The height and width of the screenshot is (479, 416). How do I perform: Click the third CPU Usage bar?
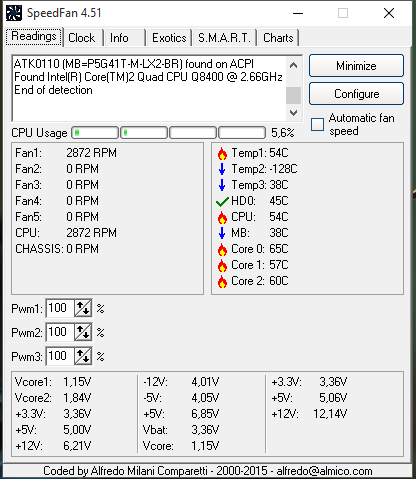click(x=193, y=133)
